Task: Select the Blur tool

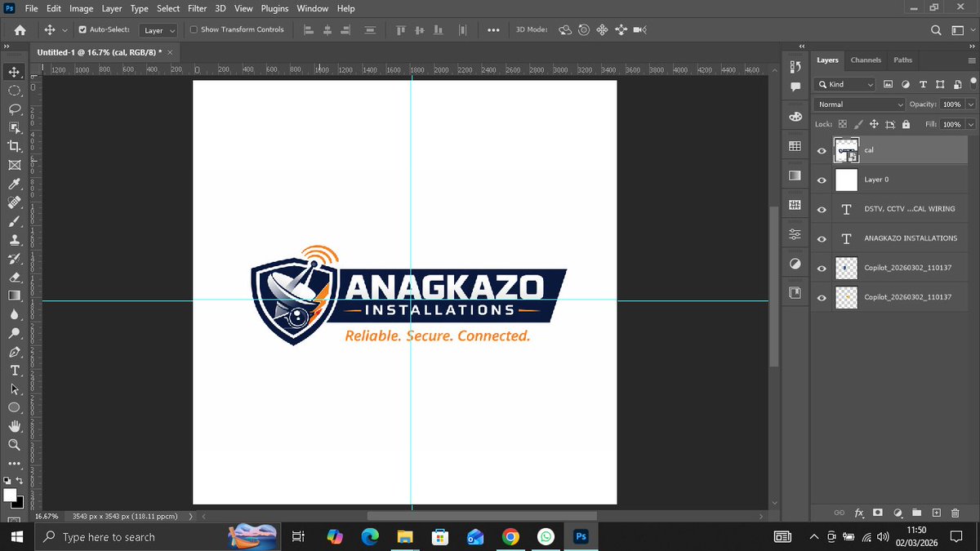Action: 15,314
